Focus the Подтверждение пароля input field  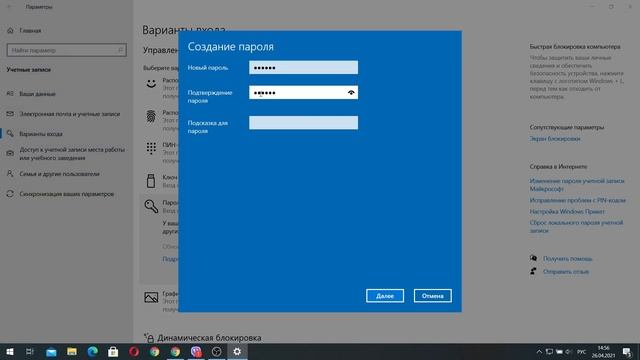point(303,93)
